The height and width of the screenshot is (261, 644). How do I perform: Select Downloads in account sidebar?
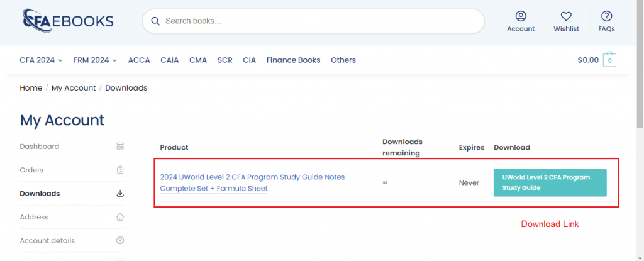[x=40, y=193]
